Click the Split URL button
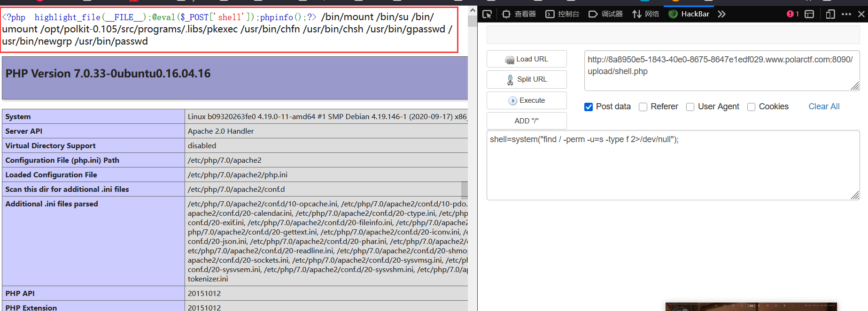The width and height of the screenshot is (868, 311). click(x=527, y=79)
